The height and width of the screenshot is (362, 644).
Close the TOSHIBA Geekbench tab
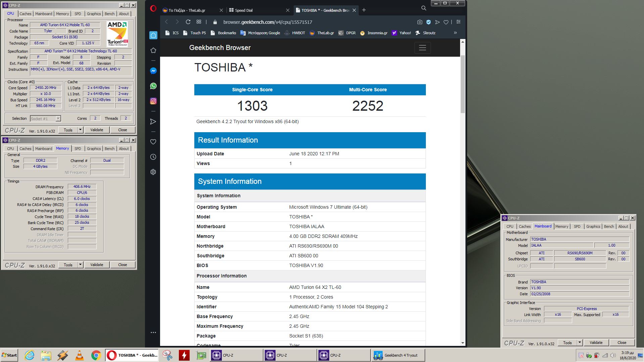(354, 10)
